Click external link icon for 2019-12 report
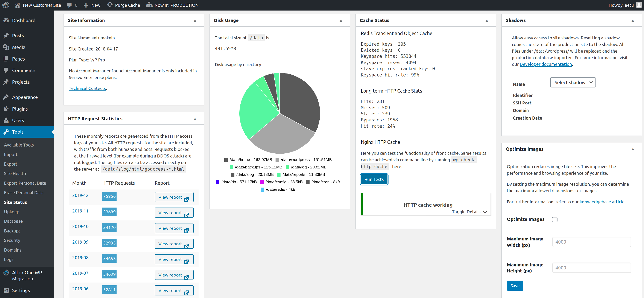Screen dimensions: 644x298 [187, 199]
